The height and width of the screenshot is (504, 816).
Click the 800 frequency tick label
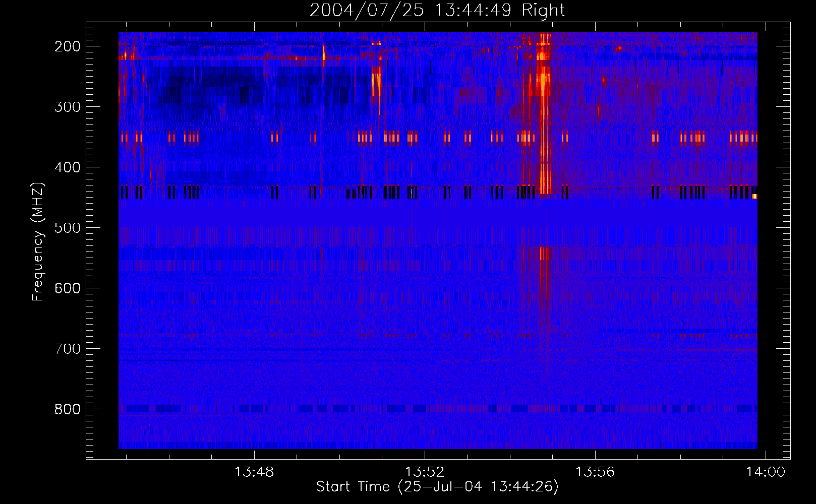pos(68,409)
